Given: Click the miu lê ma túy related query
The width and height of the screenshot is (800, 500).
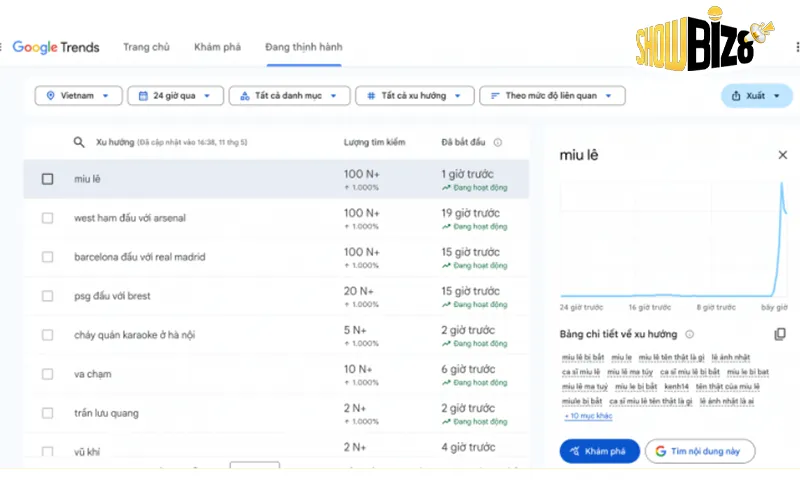Looking at the screenshot, I should (x=630, y=372).
